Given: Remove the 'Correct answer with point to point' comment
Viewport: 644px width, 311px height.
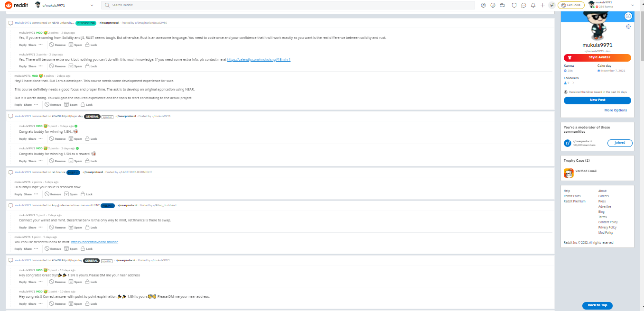Looking at the screenshot, I should (x=57, y=304).
